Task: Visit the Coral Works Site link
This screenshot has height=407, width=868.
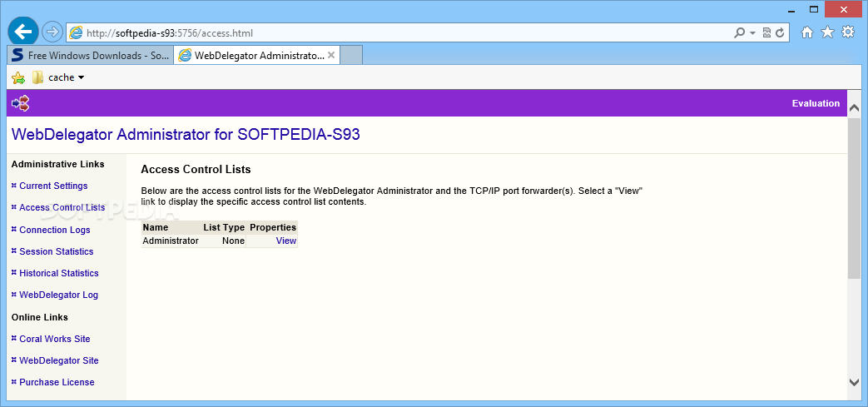Action: click(x=55, y=339)
